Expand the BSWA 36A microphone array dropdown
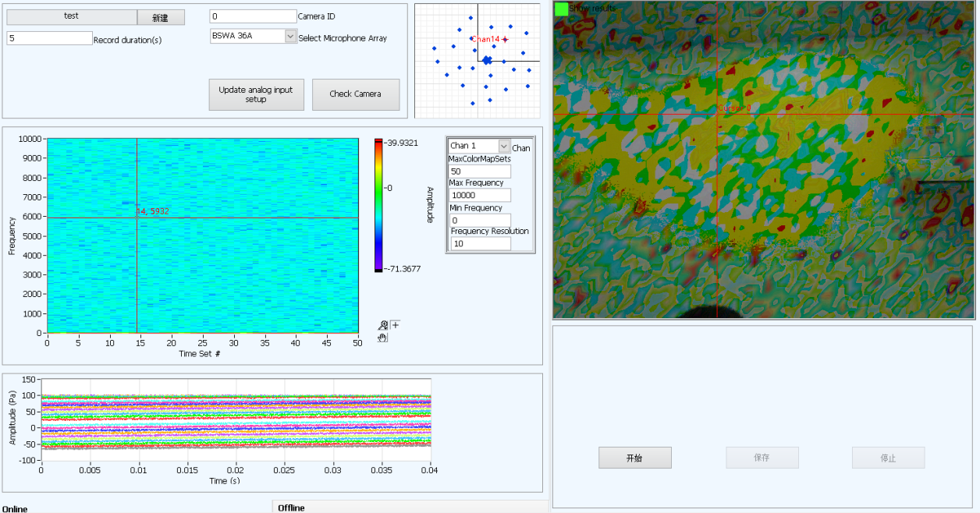 point(290,36)
